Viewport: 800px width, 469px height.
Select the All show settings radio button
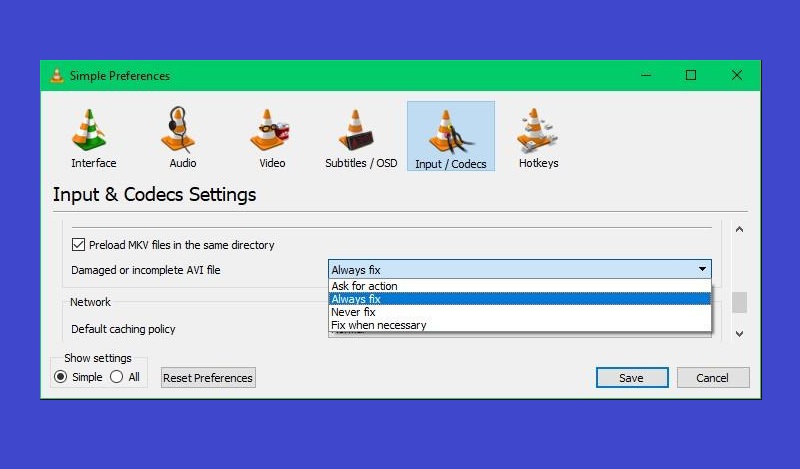pos(116,377)
